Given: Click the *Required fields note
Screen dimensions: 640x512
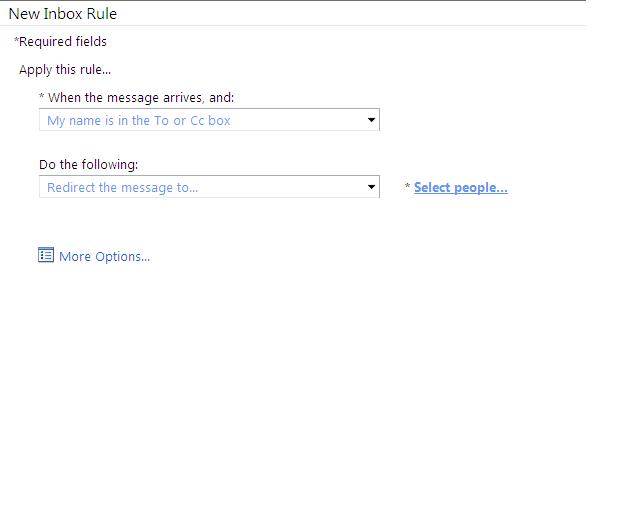Looking at the screenshot, I should pyautogui.click(x=61, y=42).
